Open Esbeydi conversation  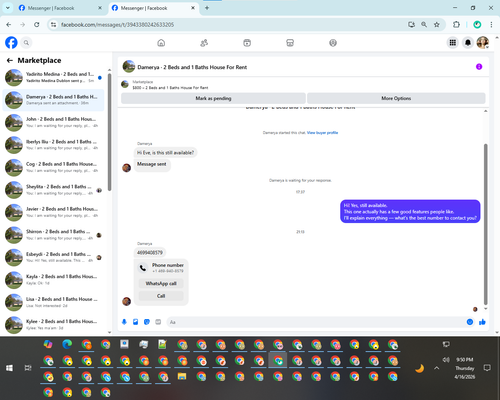click(53, 257)
